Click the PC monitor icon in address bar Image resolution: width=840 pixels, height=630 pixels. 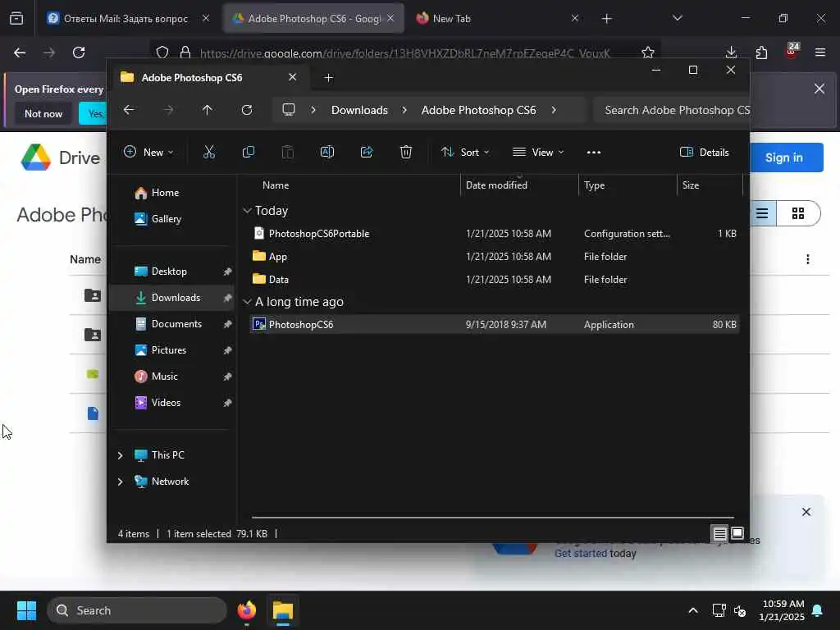click(289, 110)
